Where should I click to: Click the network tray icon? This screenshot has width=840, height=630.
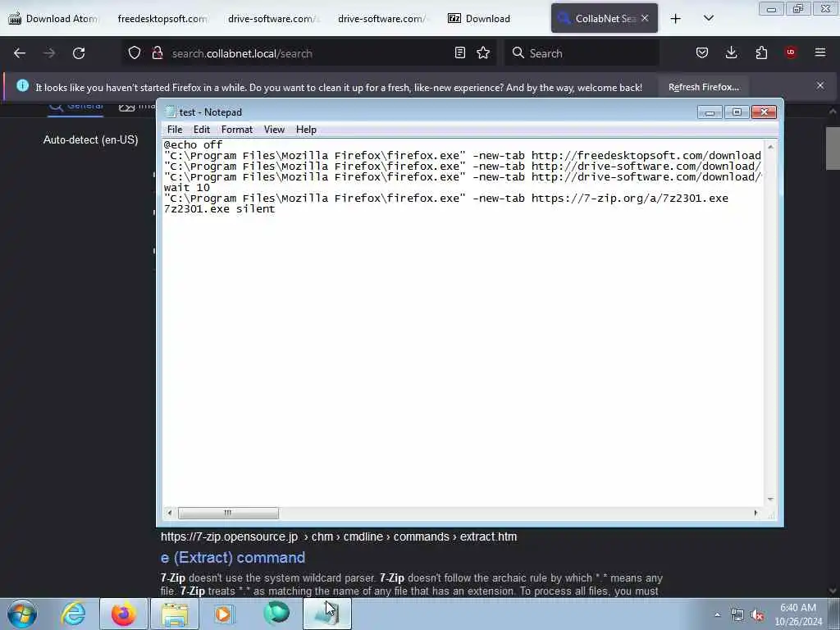click(737, 615)
